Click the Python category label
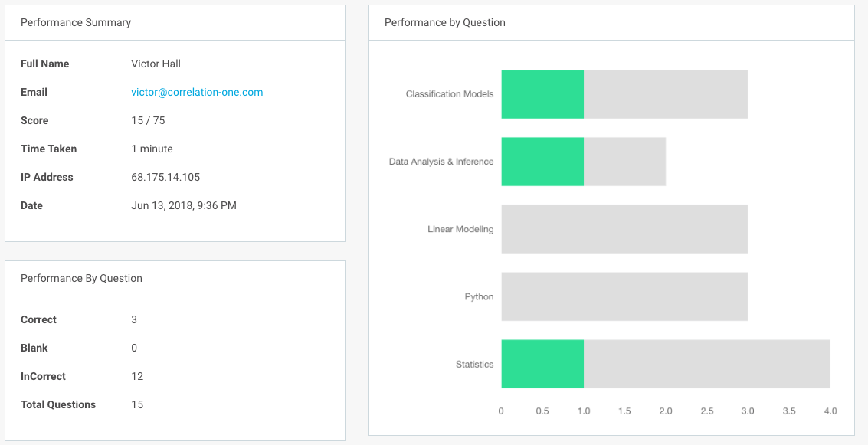 (479, 297)
